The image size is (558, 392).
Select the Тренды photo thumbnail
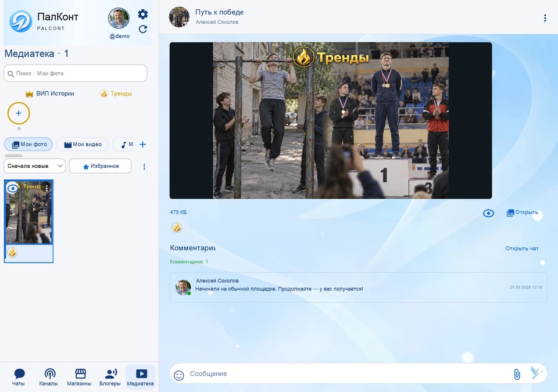[29, 212]
